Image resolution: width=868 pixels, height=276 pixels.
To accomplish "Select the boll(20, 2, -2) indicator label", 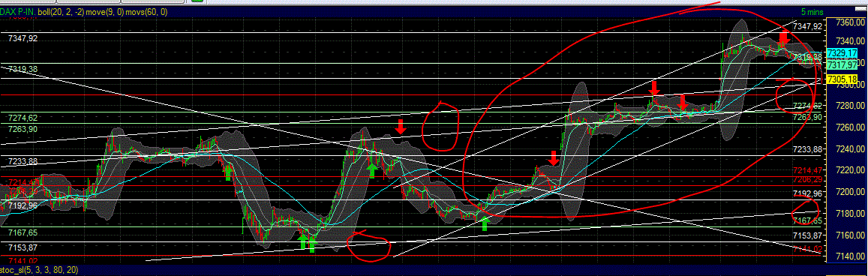I will pyautogui.click(x=60, y=11).
